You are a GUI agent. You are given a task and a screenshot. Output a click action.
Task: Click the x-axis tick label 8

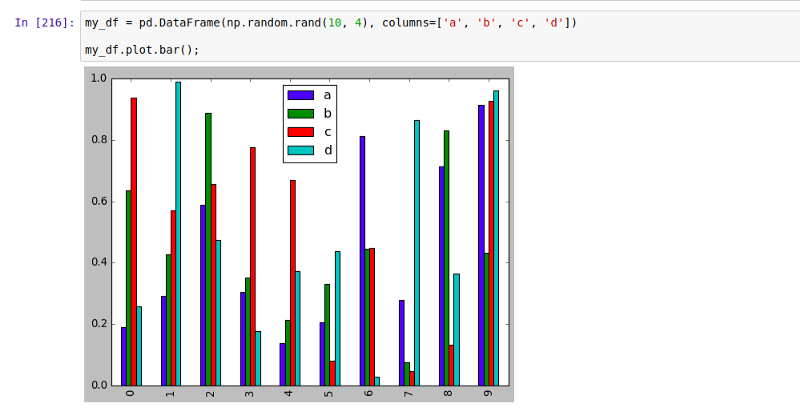point(448,393)
